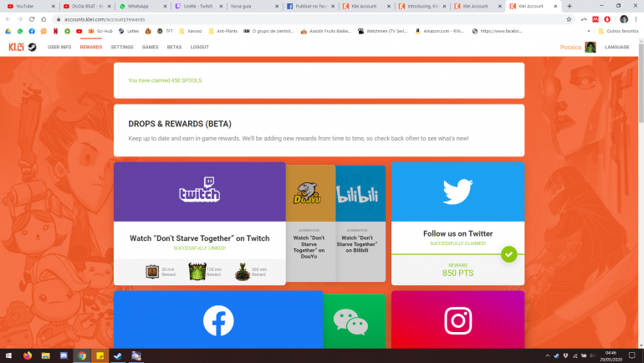This screenshot has width=644, height=363.
Task: Open Google Drive bookmark icon
Action: [x=8, y=31]
